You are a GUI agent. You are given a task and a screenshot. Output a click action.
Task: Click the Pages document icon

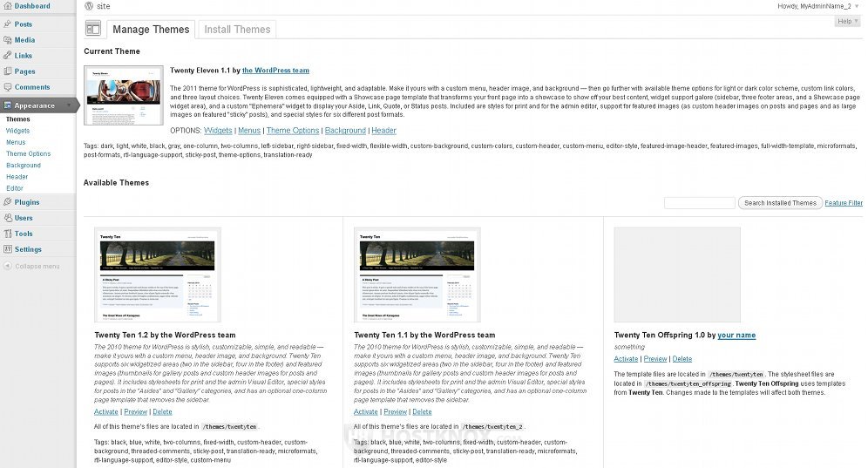8,71
